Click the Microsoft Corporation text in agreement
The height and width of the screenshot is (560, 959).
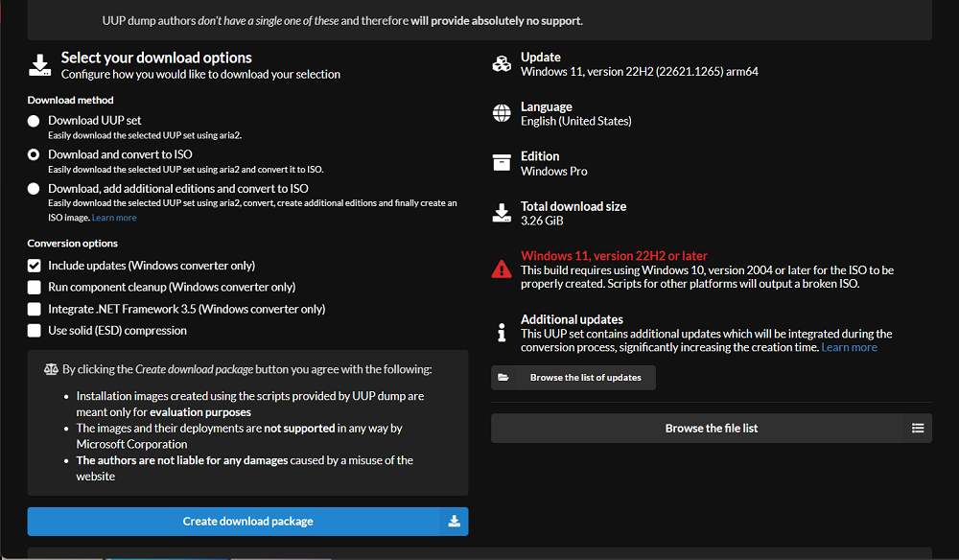tap(131, 444)
